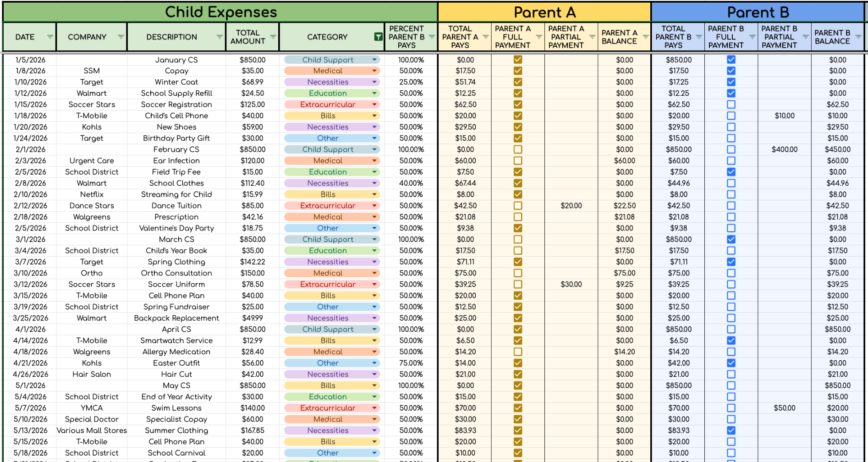Open the TOTAL AMOUNT column filter icon
Viewport: 868px width, 462px height.
273,37
